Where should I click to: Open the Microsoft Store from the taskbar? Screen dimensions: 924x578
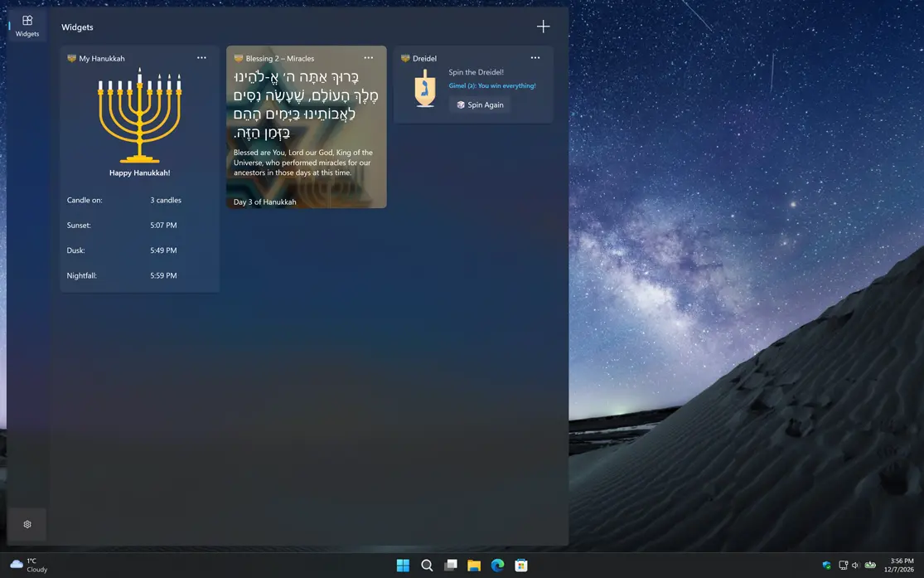(x=521, y=565)
